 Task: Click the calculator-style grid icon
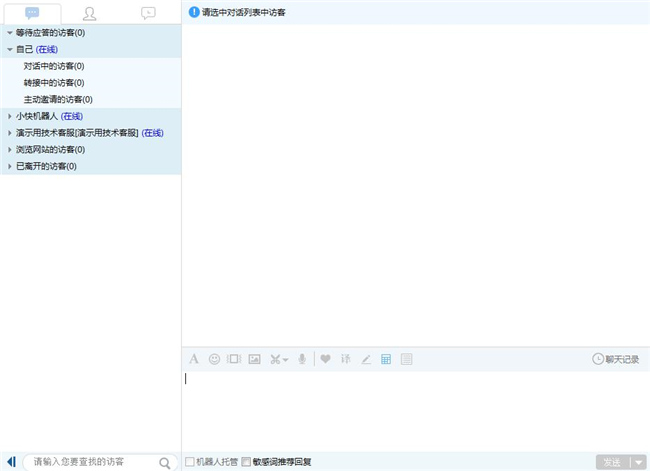pyautogui.click(x=386, y=359)
